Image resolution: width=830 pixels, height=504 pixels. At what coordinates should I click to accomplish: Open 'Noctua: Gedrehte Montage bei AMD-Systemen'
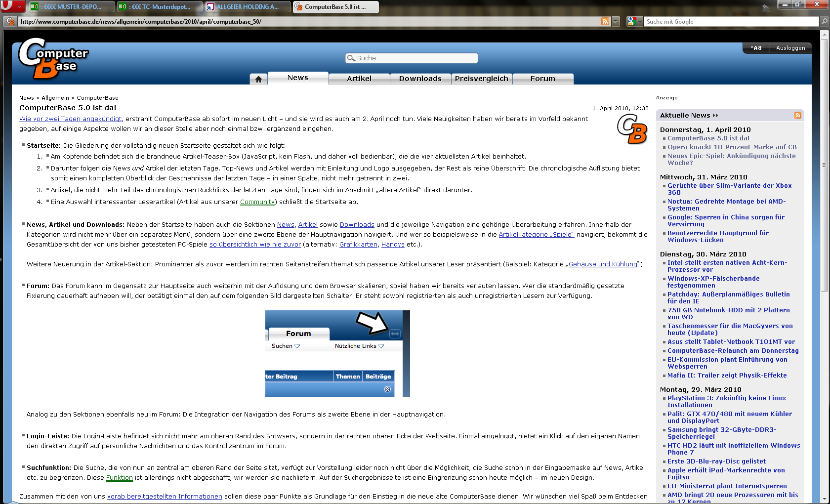[726, 205]
